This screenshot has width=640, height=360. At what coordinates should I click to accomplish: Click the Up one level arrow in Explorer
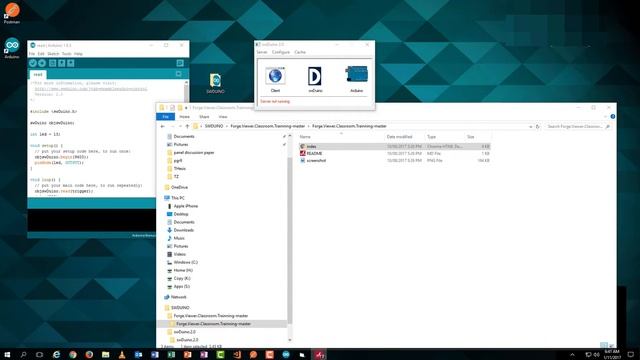coord(187,127)
